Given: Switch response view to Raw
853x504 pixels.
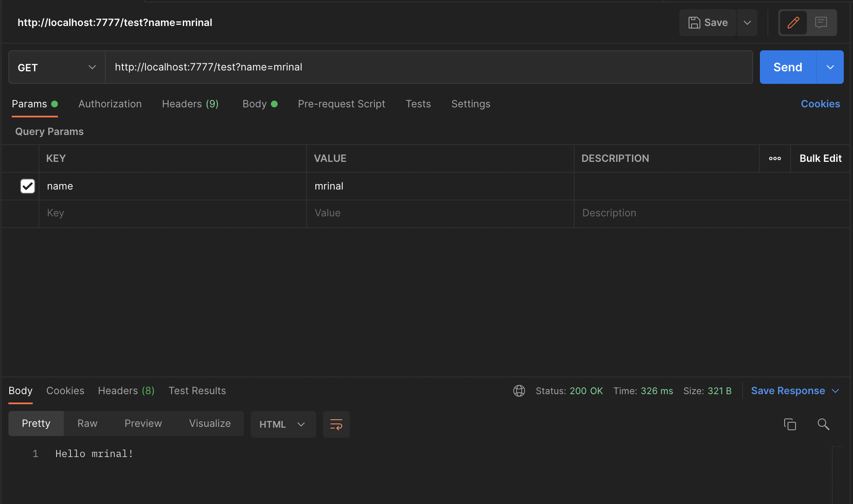Looking at the screenshot, I should (87, 423).
